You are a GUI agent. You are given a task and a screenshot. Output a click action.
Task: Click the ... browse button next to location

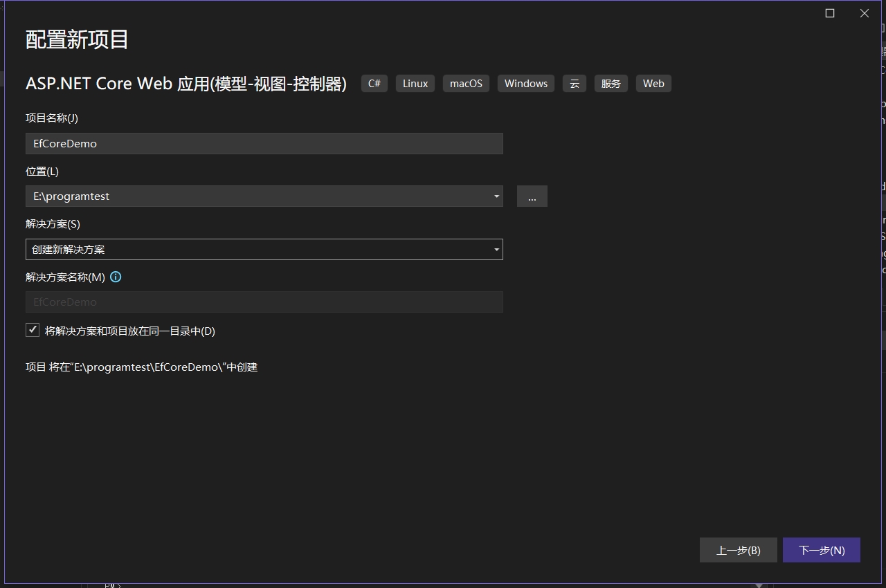pos(532,196)
